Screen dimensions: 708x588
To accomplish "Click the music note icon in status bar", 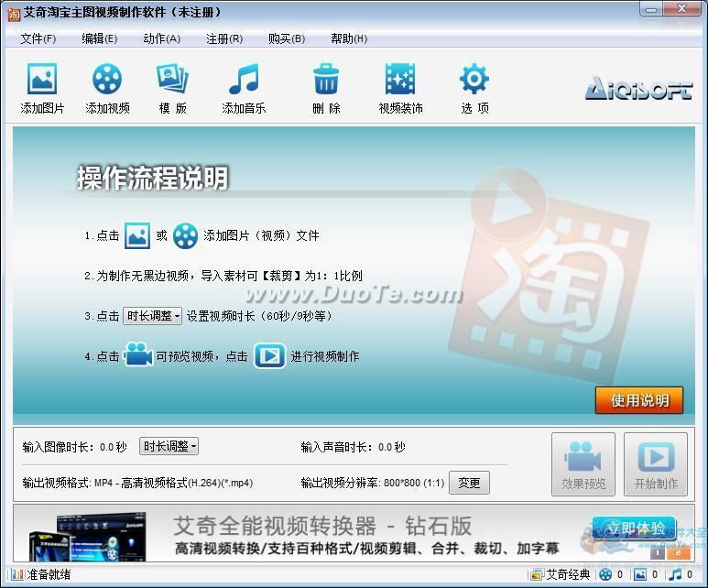I will tap(675, 574).
